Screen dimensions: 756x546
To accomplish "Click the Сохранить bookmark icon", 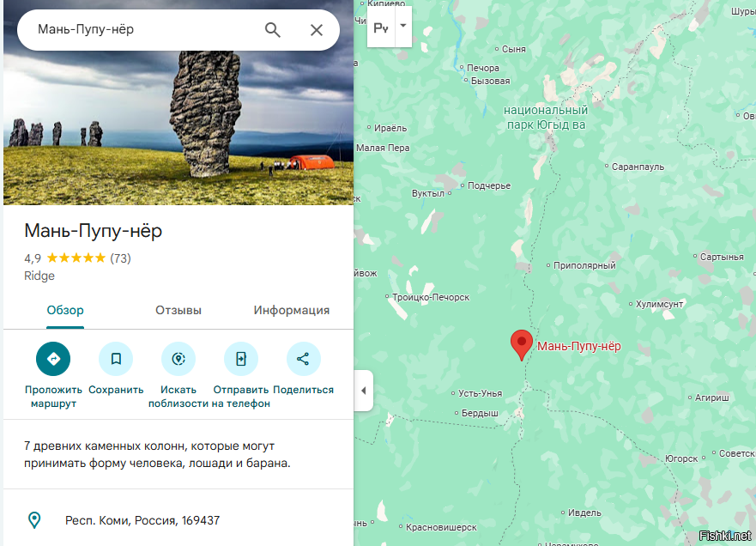I will pos(116,359).
